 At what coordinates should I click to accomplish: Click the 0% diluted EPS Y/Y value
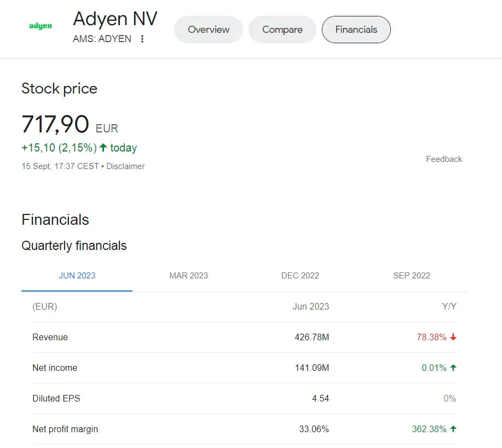click(450, 398)
